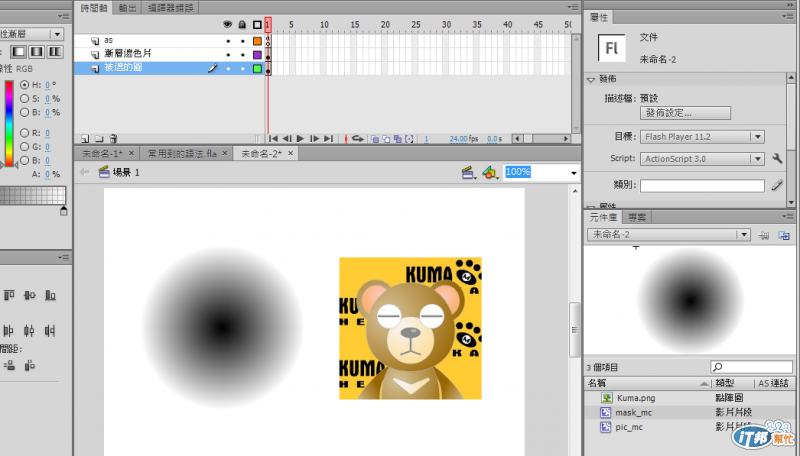The width and height of the screenshot is (800, 456).
Task: Click the new layer folder icon
Action: [99, 139]
